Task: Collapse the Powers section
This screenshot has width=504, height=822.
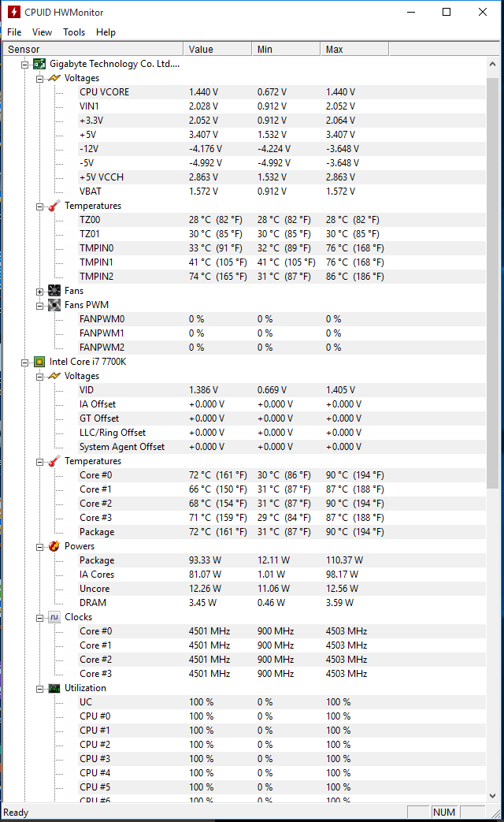Action: pyautogui.click(x=39, y=546)
